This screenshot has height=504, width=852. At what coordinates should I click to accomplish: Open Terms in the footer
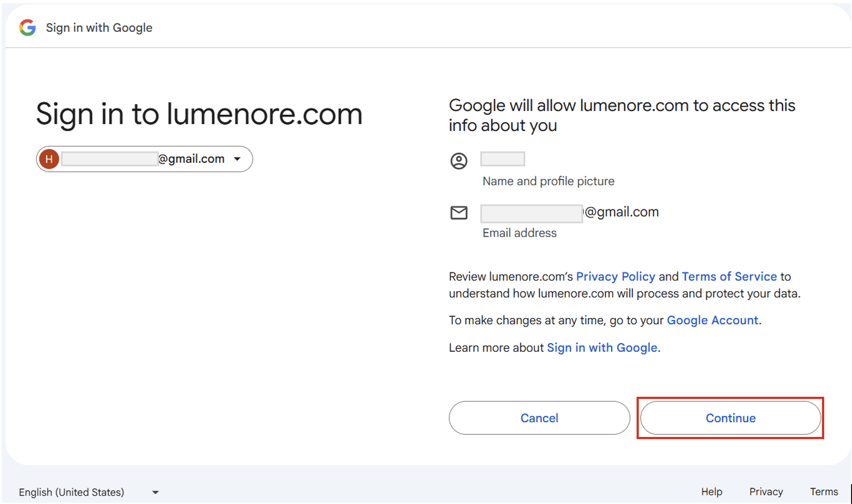(824, 492)
